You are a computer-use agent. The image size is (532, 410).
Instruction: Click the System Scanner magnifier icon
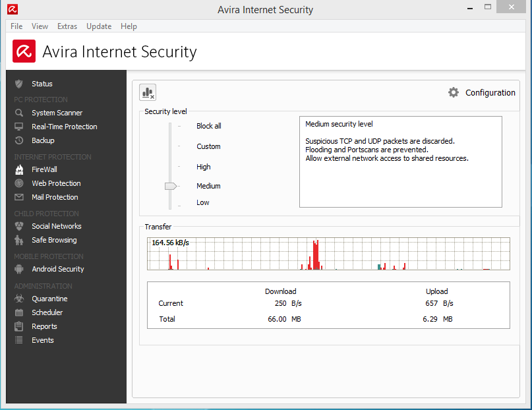click(x=19, y=113)
